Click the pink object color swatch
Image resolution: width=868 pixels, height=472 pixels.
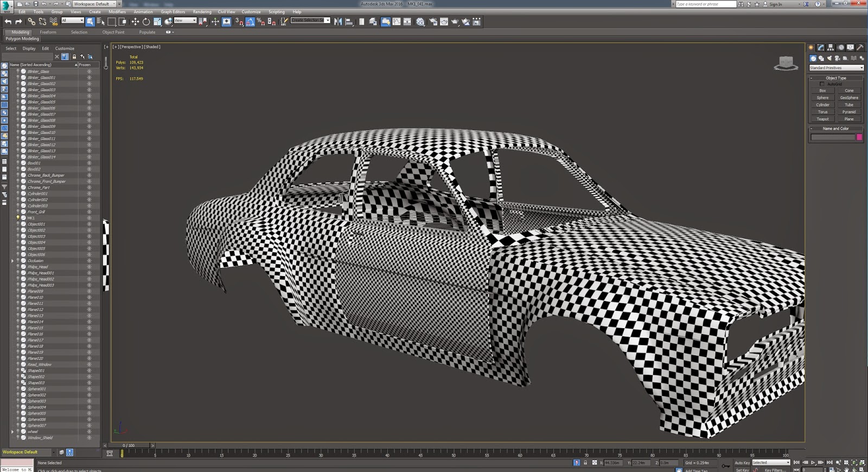pyautogui.click(x=859, y=137)
